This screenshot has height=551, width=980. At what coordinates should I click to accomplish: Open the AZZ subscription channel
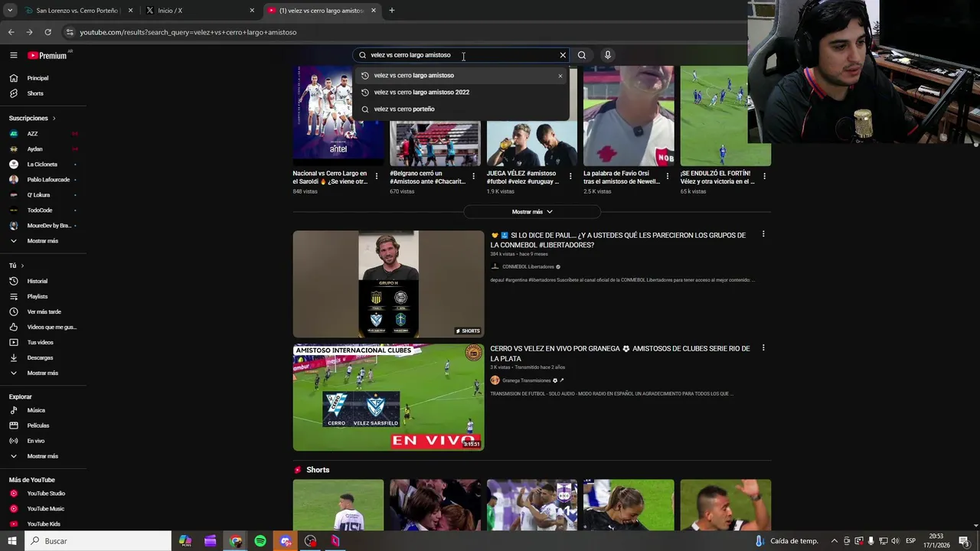tap(32, 134)
